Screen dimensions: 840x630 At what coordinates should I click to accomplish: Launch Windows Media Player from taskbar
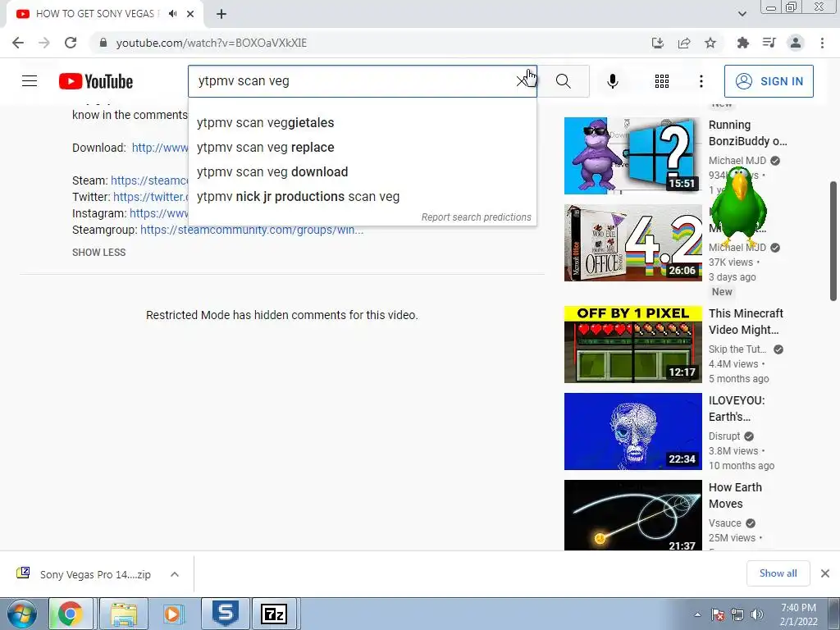(173, 614)
